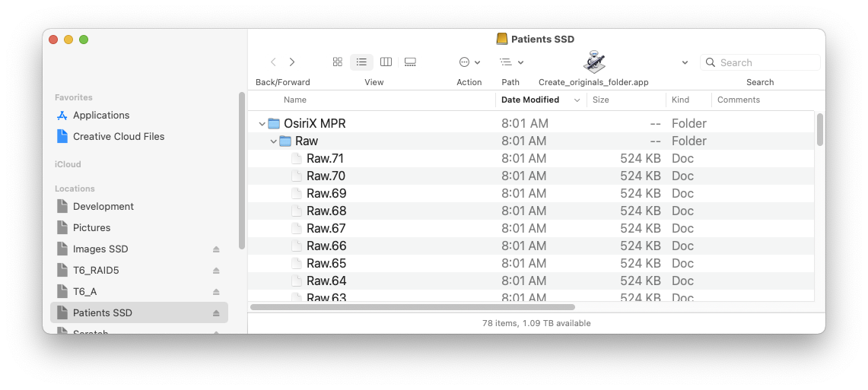
Task: Eject the Patients SSD volume
Action: point(217,313)
